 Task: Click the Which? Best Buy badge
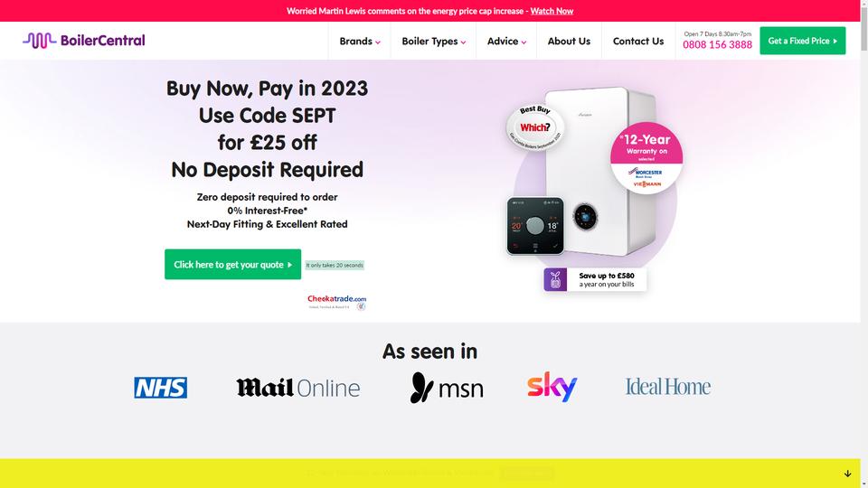point(534,127)
